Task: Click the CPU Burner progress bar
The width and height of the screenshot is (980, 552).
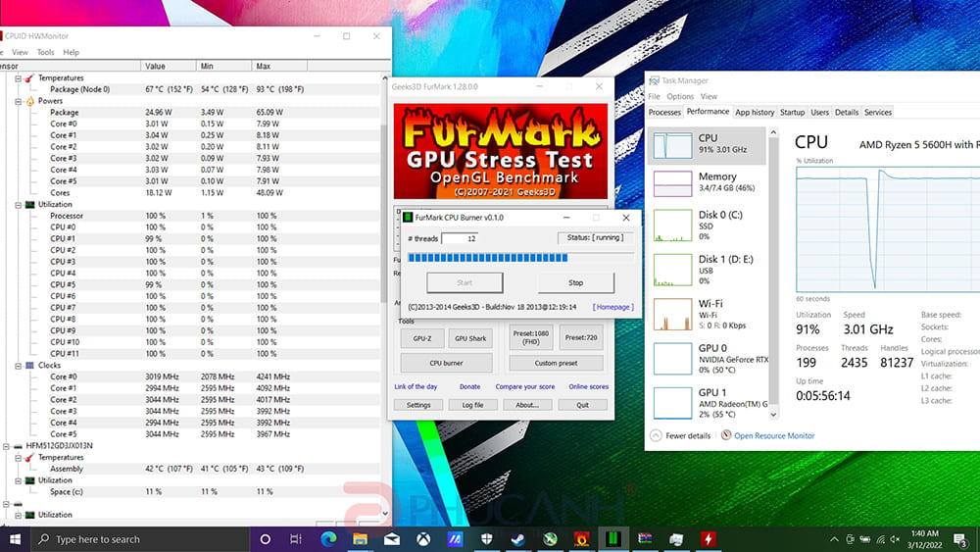Action: point(520,258)
